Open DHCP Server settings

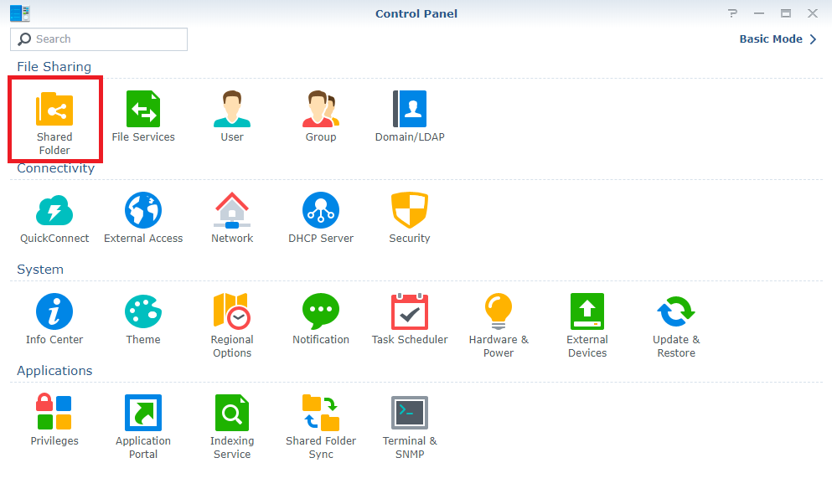click(x=321, y=212)
